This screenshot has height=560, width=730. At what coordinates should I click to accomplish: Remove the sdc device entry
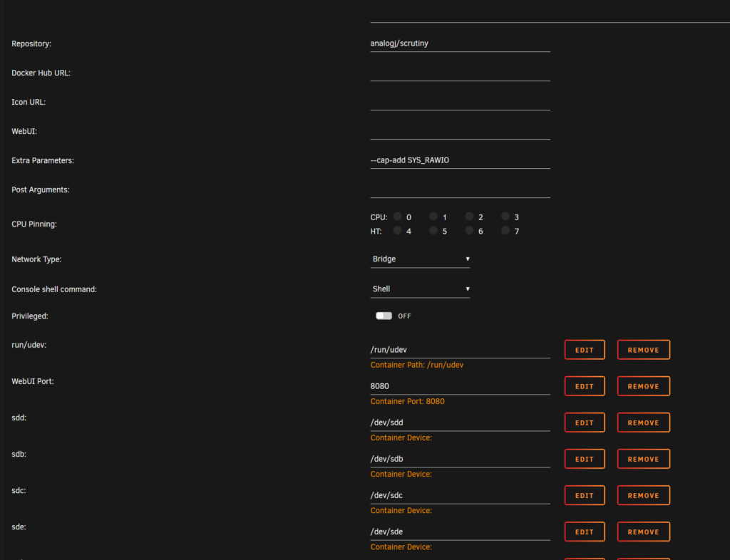point(644,495)
